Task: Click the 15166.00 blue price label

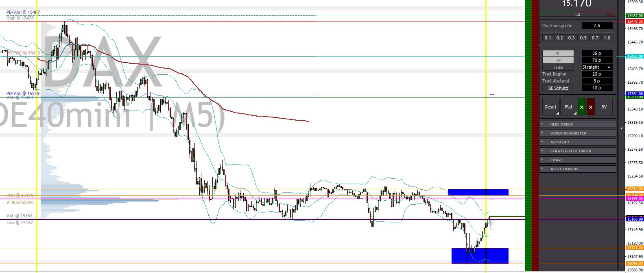Action: coord(635,219)
